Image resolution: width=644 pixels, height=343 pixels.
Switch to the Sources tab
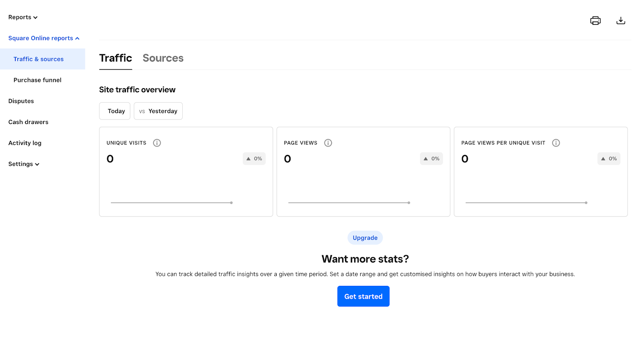click(x=163, y=58)
